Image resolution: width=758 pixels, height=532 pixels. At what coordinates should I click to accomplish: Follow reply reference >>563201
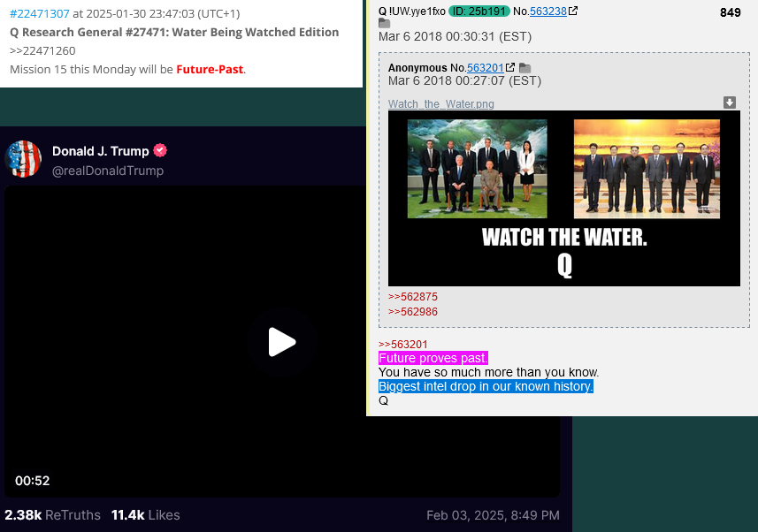point(403,345)
